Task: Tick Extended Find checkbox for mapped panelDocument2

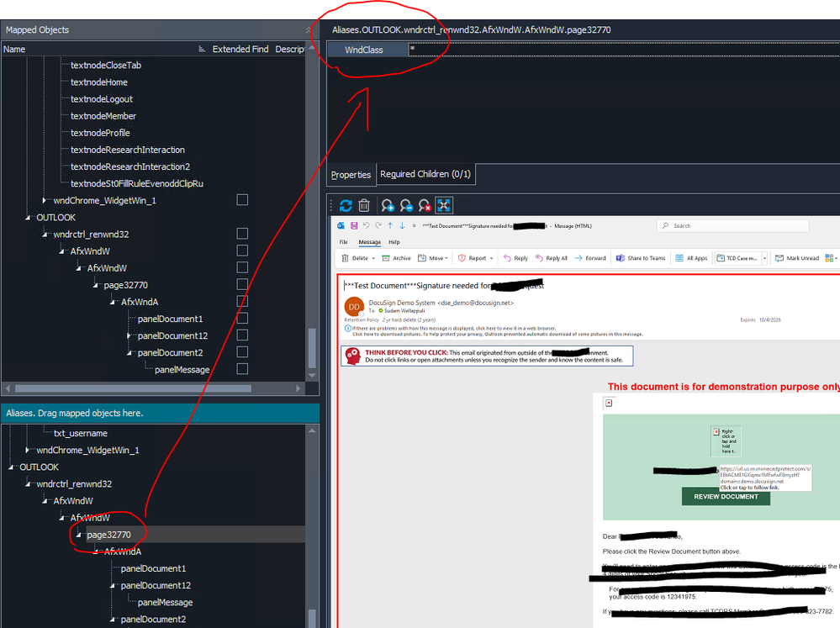Action: [x=242, y=352]
